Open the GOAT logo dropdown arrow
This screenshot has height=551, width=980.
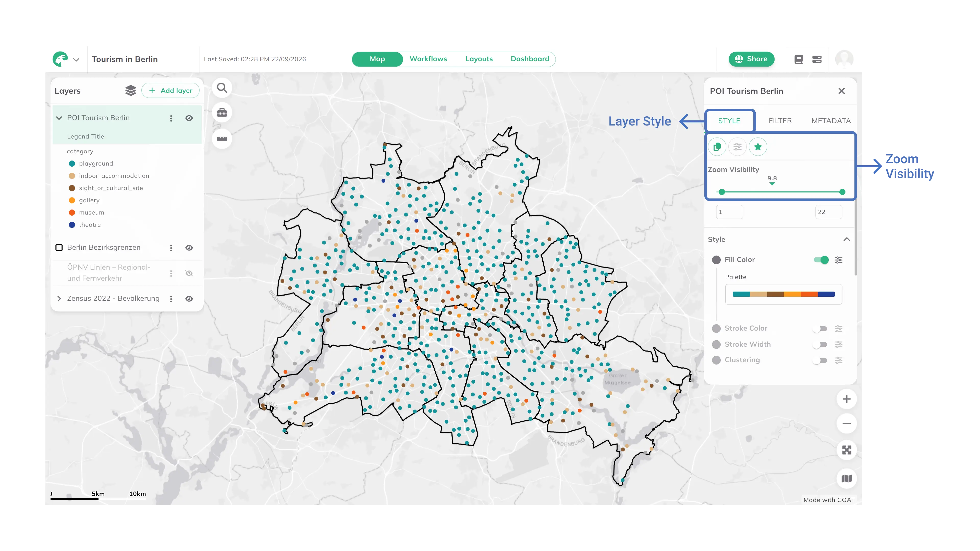[76, 60]
